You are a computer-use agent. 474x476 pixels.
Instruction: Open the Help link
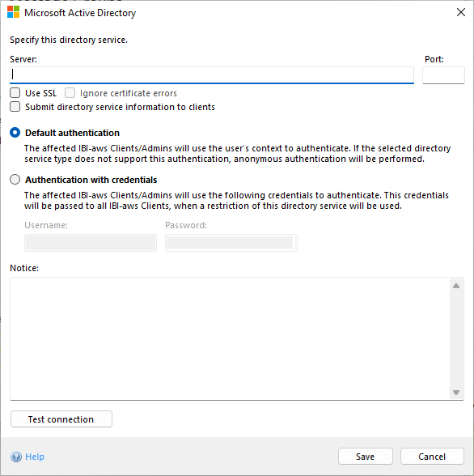click(35, 457)
